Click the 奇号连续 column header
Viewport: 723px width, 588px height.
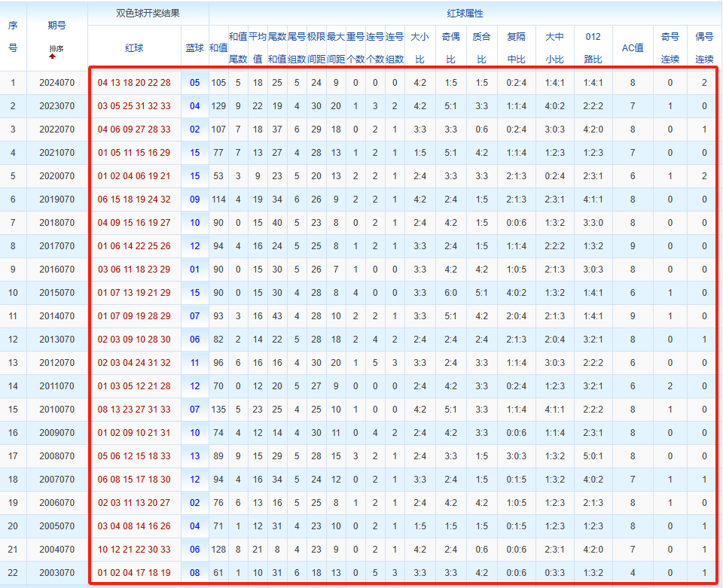670,48
